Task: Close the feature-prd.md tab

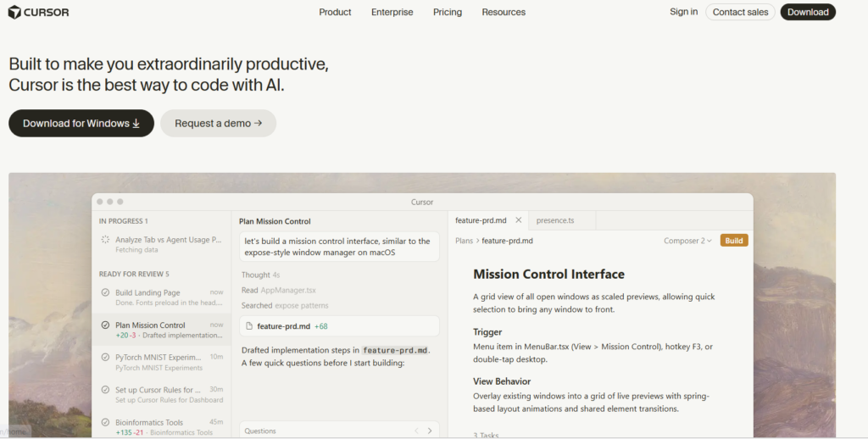Action: 519,220
